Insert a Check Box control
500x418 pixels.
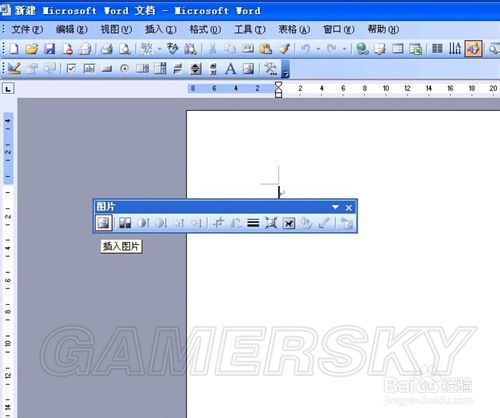(x=71, y=68)
